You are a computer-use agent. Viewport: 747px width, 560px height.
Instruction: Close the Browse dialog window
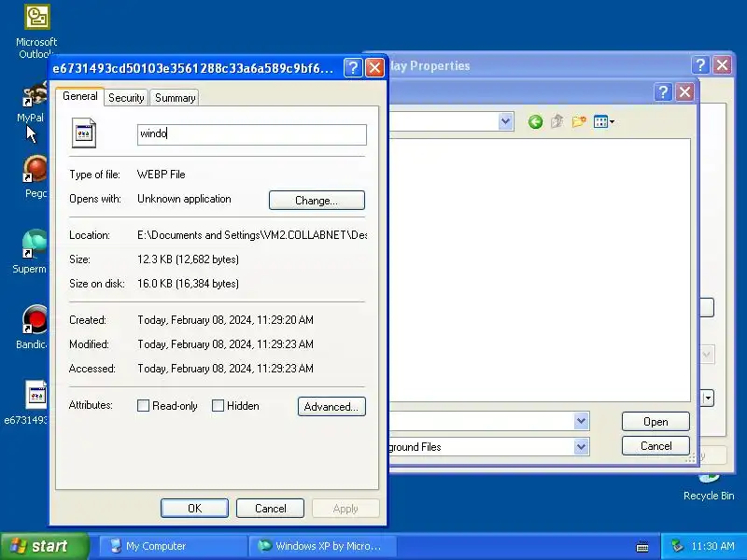[x=684, y=91]
